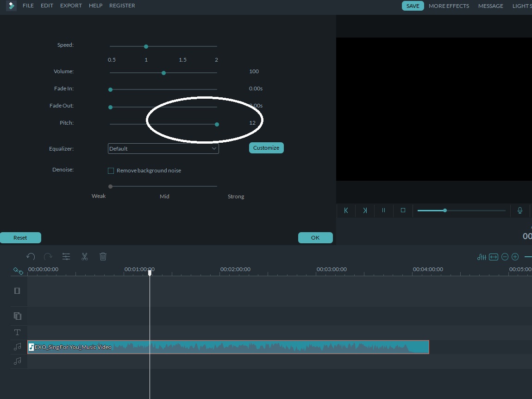Click the Fade In value 0.00s
Screen dimensions: 532x399
pyautogui.click(x=256, y=89)
